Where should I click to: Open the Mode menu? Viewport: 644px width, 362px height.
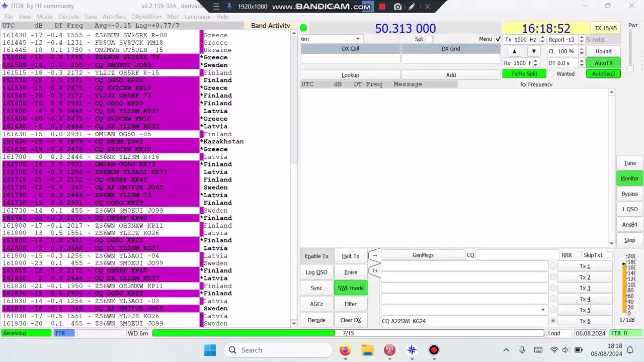click(44, 17)
